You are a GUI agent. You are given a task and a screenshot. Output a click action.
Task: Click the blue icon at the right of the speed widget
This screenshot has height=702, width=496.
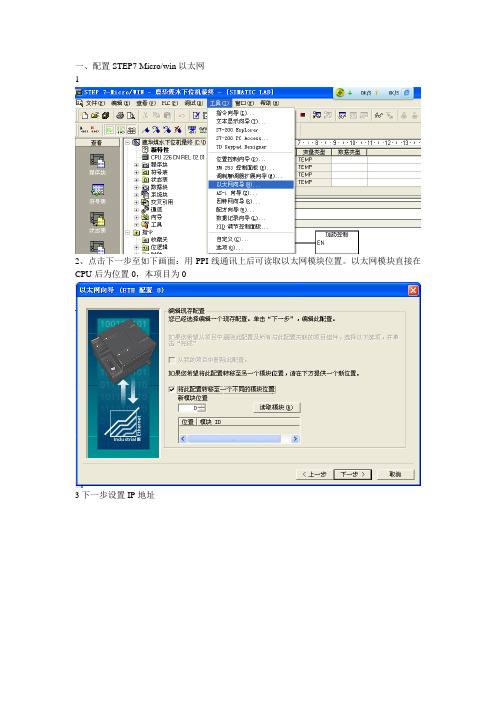pyautogui.click(x=406, y=93)
